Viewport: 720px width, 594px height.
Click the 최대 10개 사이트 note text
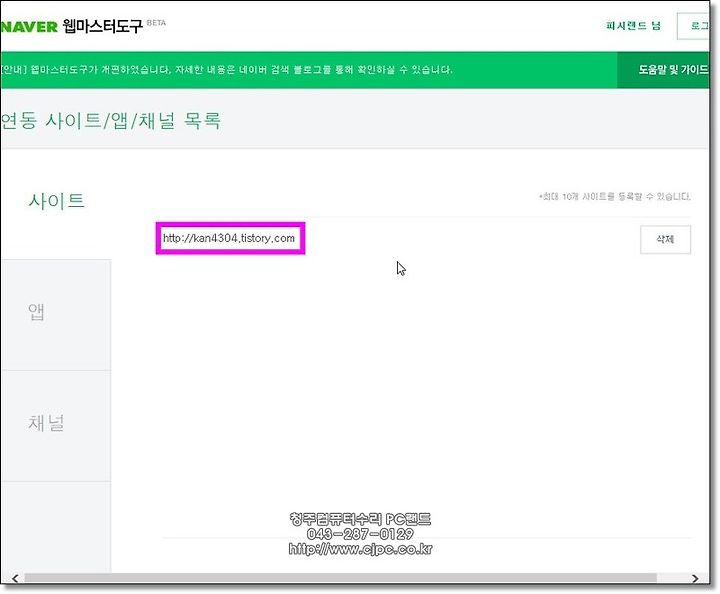point(615,196)
